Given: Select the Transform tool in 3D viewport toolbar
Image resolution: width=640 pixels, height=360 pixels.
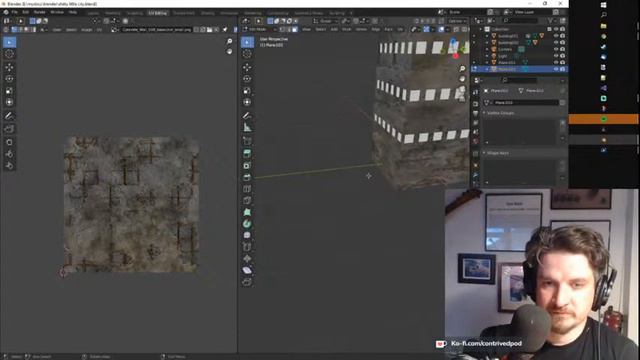Looking at the screenshot, I should tap(247, 102).
